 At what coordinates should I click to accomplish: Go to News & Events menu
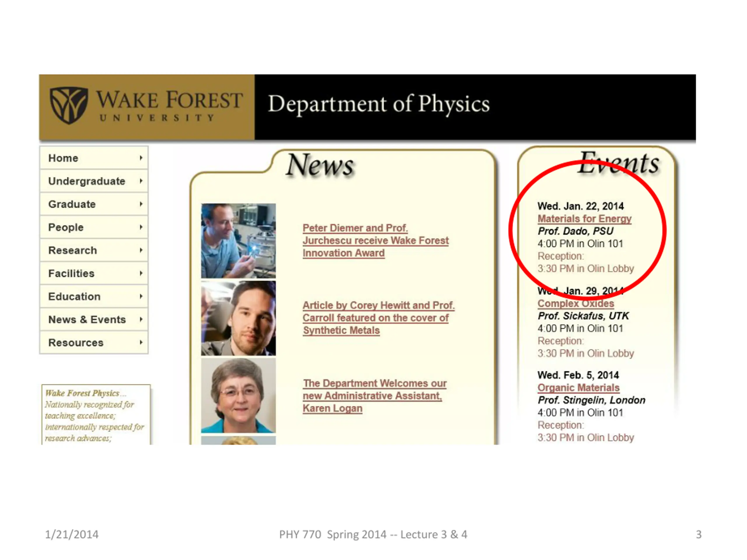[x=87, y=319]
